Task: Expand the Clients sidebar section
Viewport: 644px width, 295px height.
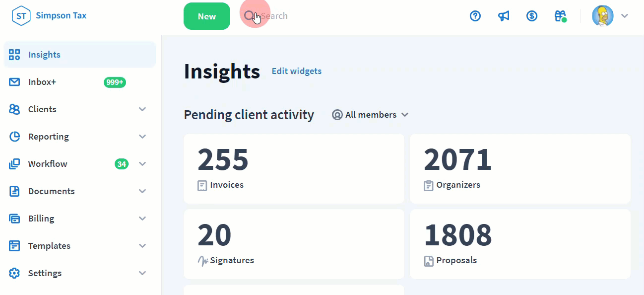Action: (x=142, y=109)
